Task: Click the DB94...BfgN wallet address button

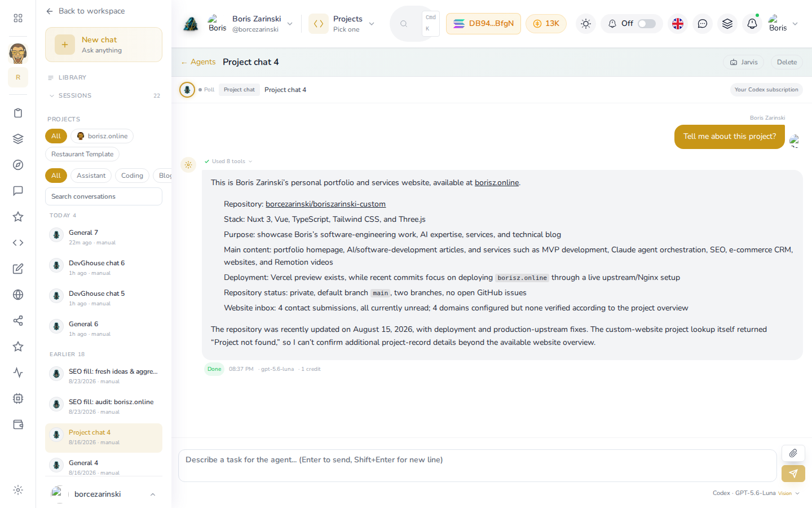Action: click(x=483, y=24)
